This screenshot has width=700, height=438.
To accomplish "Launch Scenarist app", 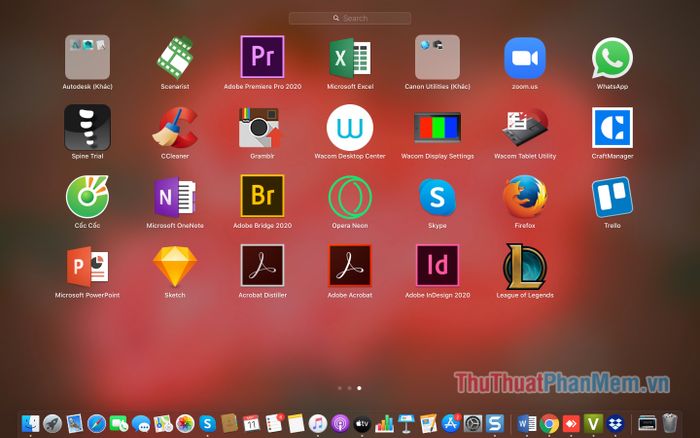I will tap(175, 57).
